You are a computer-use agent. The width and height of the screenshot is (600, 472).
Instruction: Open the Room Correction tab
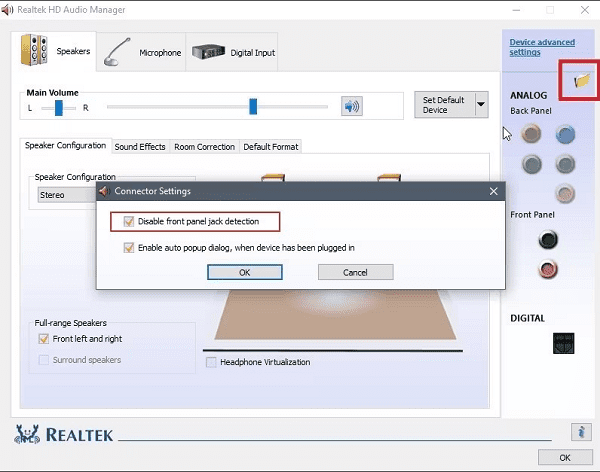pyautogui.click(x=204, y=147)
